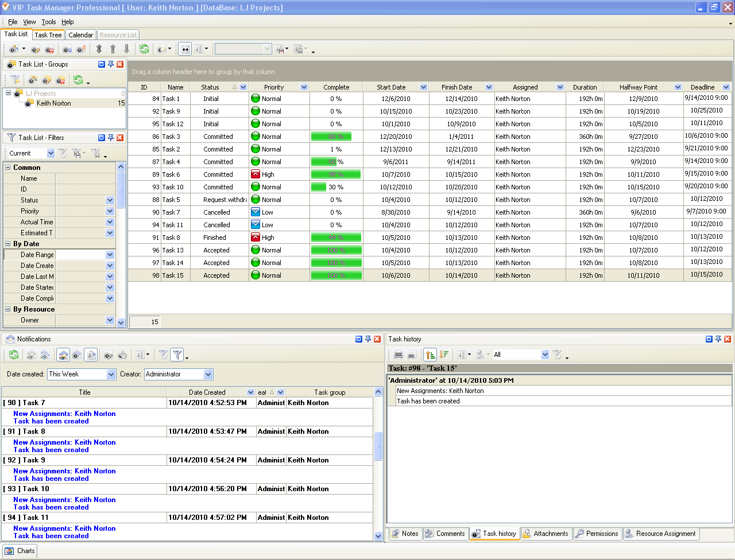Click the filter funnel icon in Groups toolbar

16,80
